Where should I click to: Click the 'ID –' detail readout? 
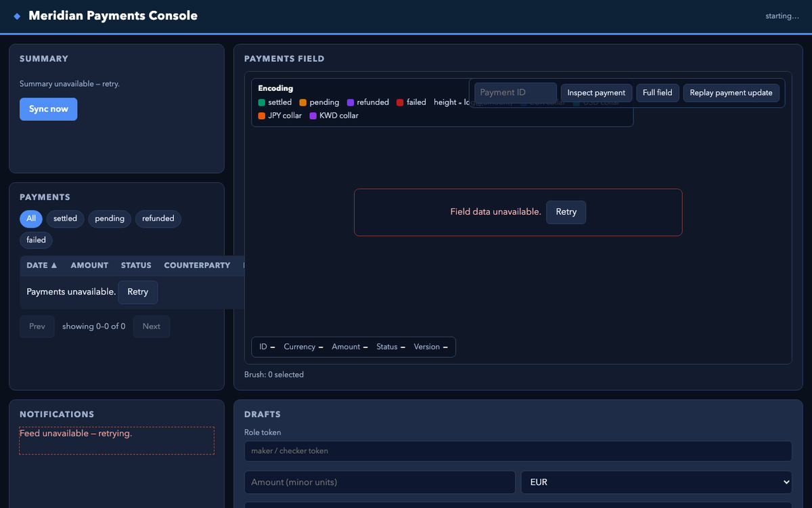click(267, 347)
